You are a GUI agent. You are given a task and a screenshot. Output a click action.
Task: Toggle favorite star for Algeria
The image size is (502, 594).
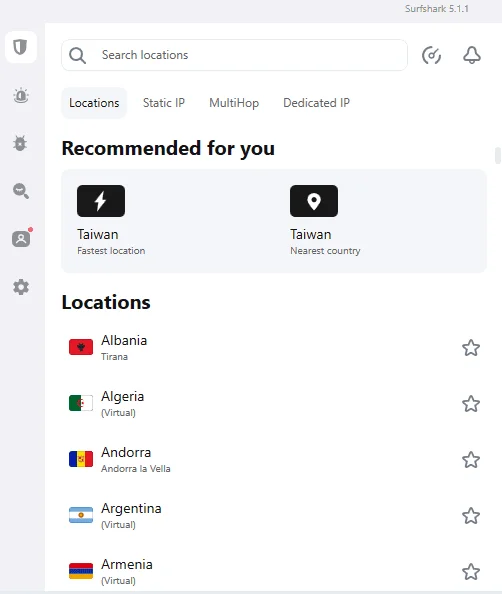pyautogui.click(x=471, y=404)
